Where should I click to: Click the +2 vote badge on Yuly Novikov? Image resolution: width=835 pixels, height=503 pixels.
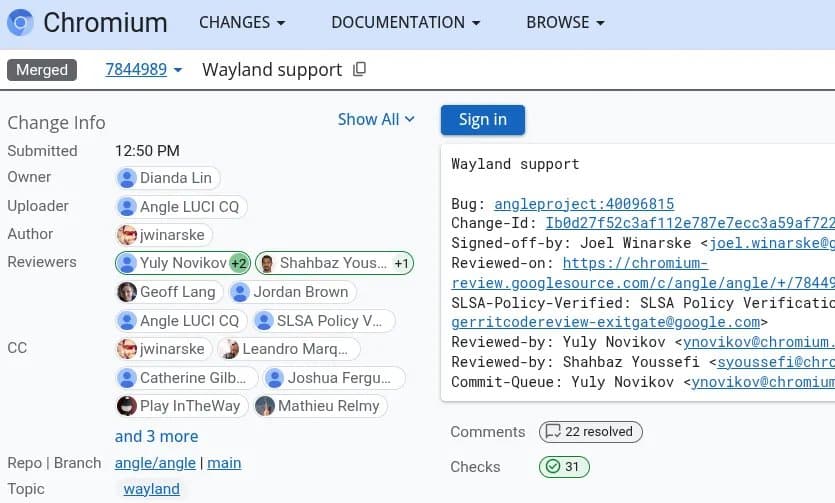point(239,263)
